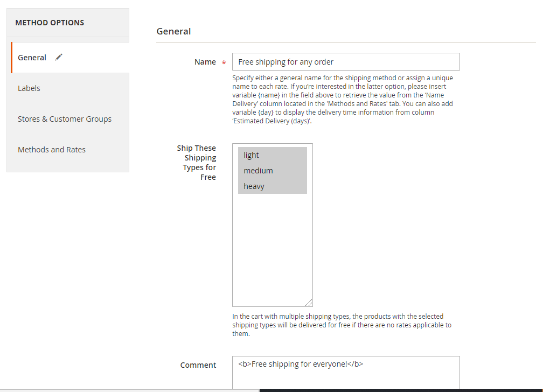Viewport: 543px width, 392px height.
Task: Click the Comment text area
Action: pyautogui.click(x=346, y=373)
